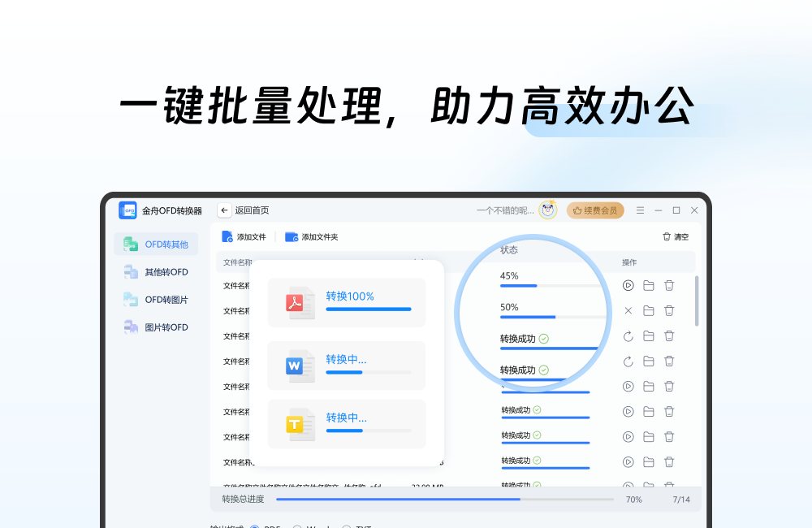The image size is (812, 528).
Task: Click the 添加文件夹 add folder icon
Action: [x=291, y=236]
